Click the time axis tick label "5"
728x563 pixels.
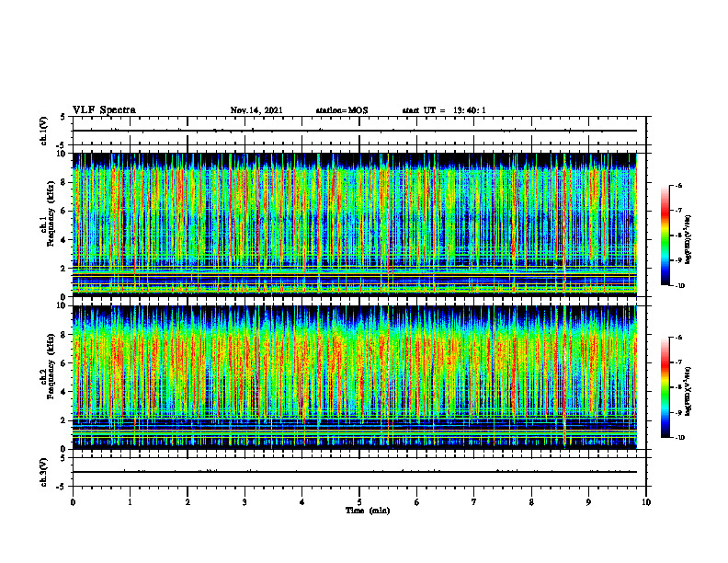[x=359, y=502]
